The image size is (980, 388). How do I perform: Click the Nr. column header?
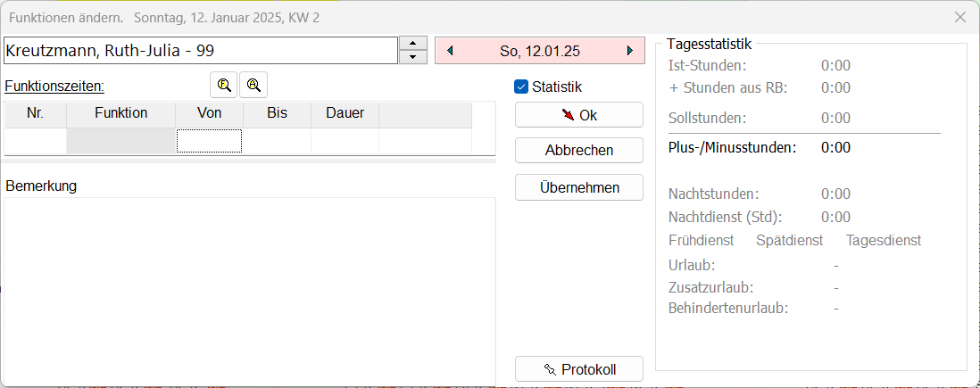point(36,113)
